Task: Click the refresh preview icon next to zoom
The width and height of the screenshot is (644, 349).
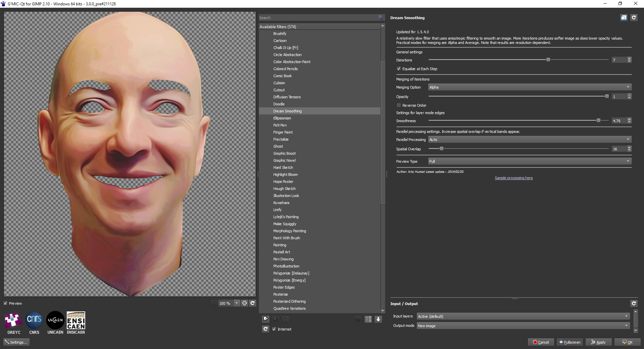Action: (253, 303)
